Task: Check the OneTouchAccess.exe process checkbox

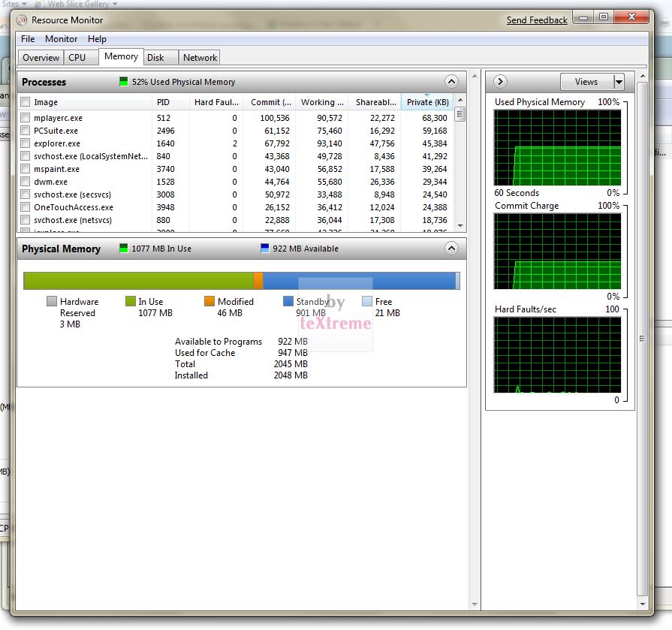Action: 26,207
